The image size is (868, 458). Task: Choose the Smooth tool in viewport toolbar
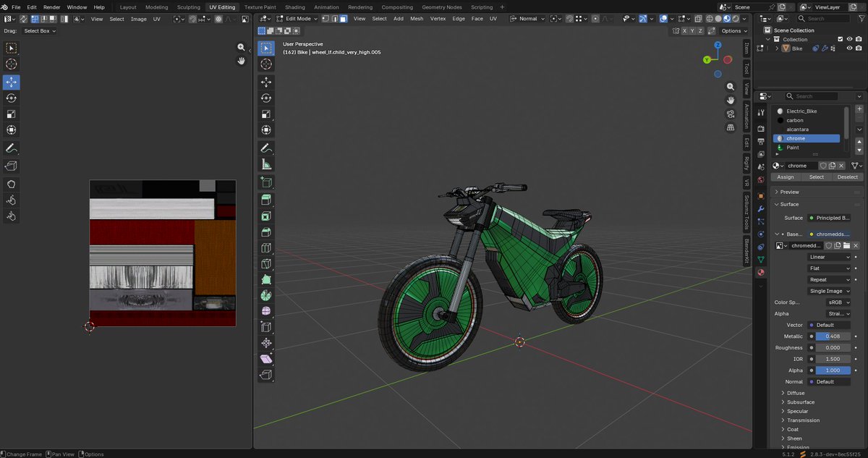point(265,312)
